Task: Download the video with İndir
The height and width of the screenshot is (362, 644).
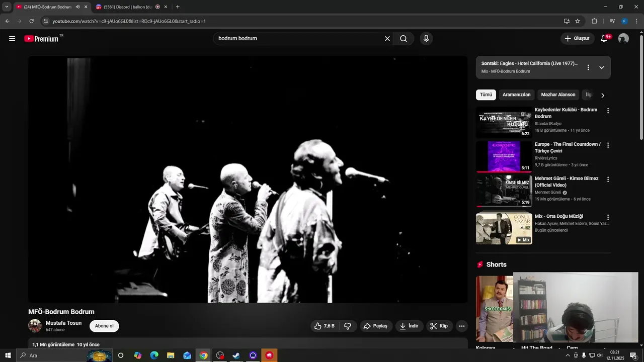Action: pos(409,326)
